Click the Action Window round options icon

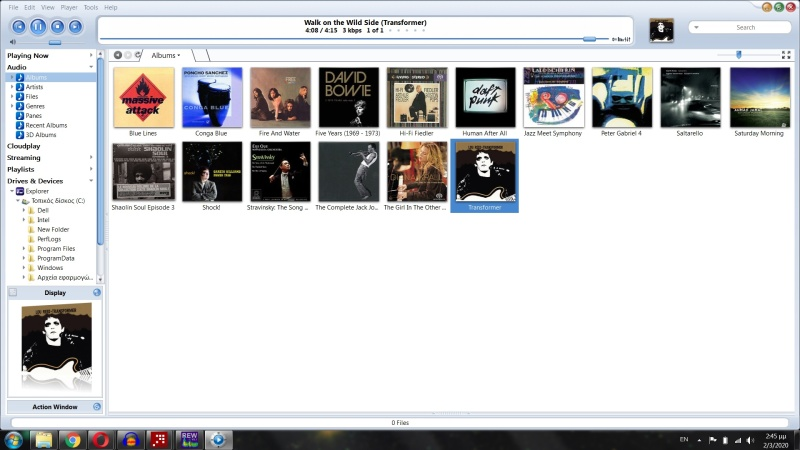pos(97,407)
